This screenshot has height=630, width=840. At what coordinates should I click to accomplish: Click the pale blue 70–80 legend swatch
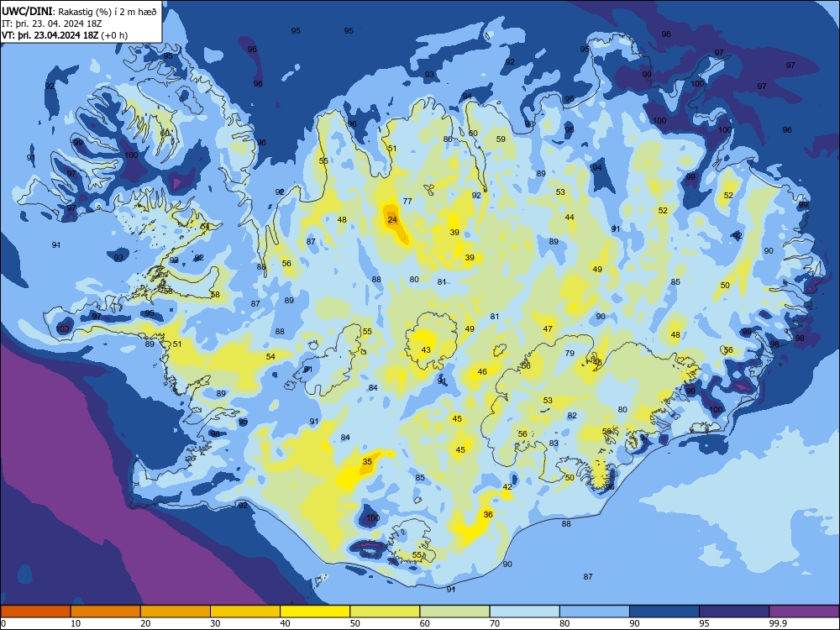[x=524, y=612]
